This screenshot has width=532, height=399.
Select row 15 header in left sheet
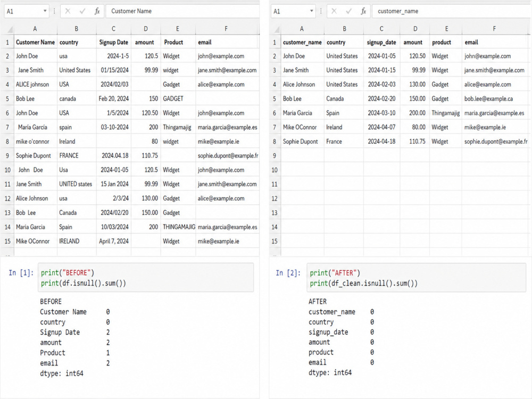7,241
